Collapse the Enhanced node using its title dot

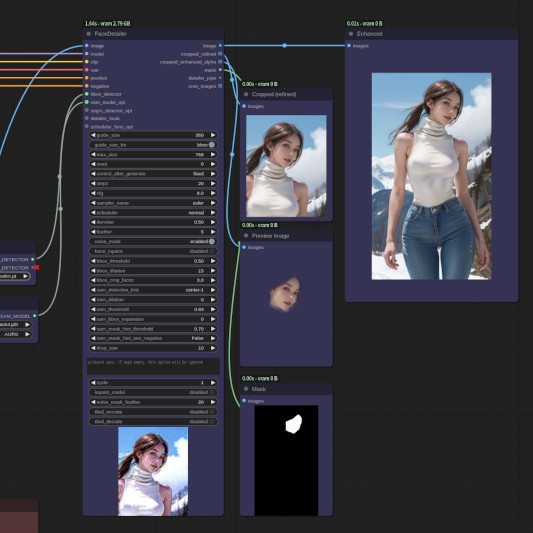coord(351,34)
